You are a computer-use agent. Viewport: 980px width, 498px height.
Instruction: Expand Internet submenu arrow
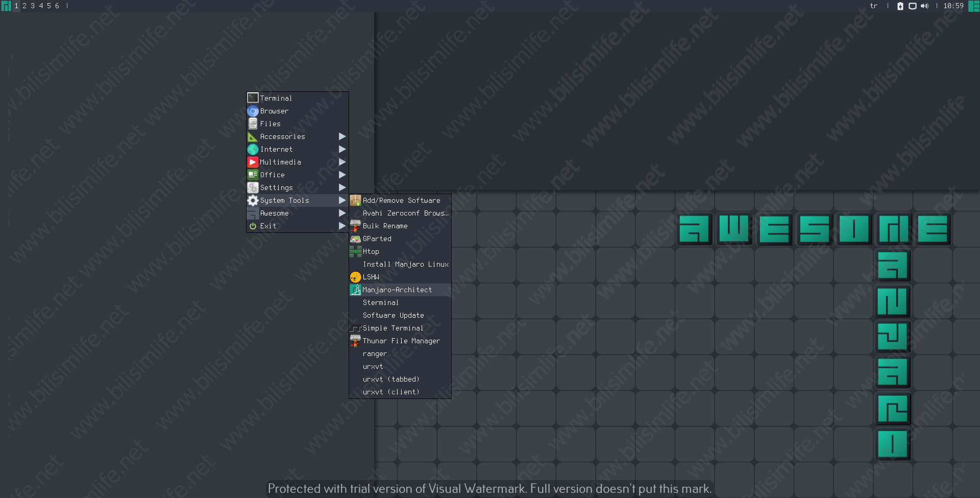coord(342,149)
